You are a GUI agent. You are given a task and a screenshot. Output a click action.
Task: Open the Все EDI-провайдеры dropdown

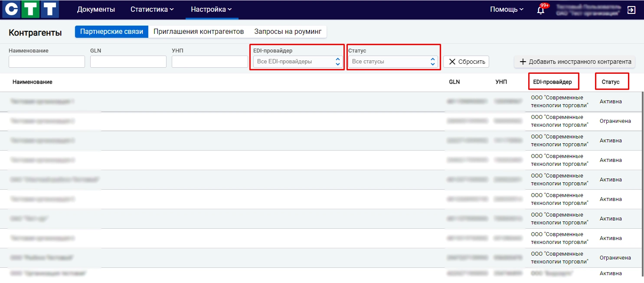298,62
